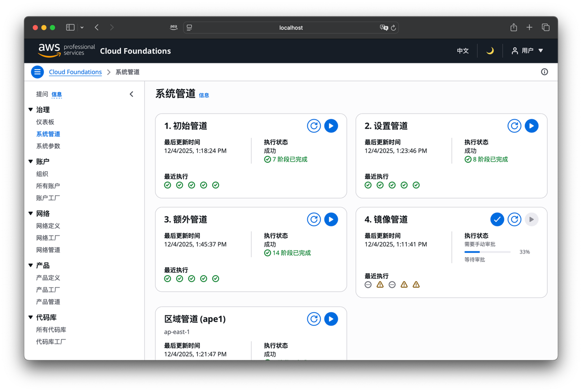Image resolution: width=582 pixels, height=392 pixels.
Task: Toggle dark mode with moon icon
Action: (x=490, y=51)
